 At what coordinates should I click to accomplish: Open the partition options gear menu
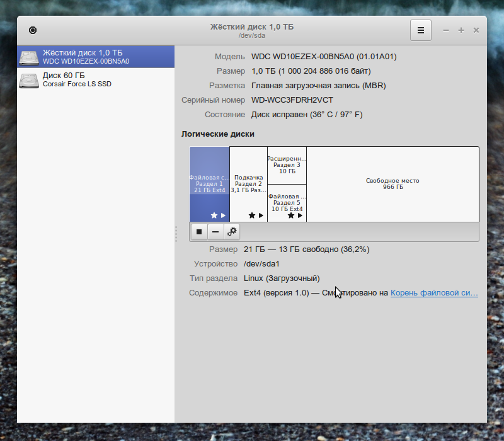click(x=232, y=232)
